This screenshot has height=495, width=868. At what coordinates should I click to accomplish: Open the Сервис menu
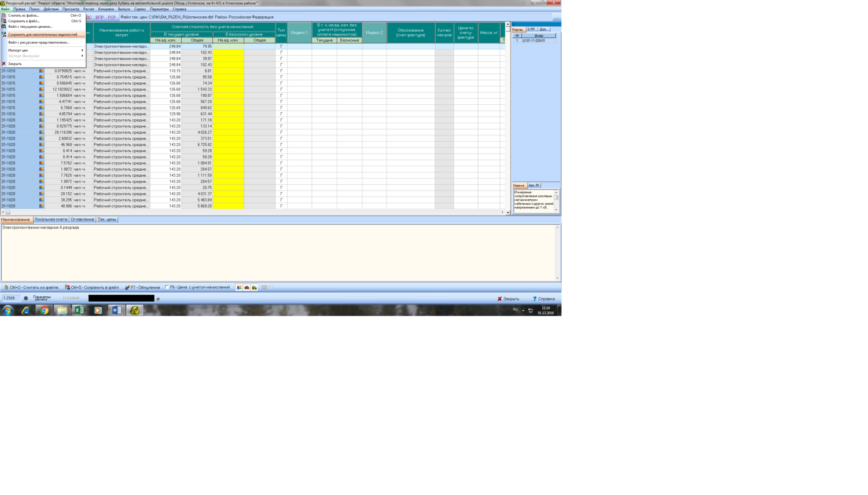[140, 9]
